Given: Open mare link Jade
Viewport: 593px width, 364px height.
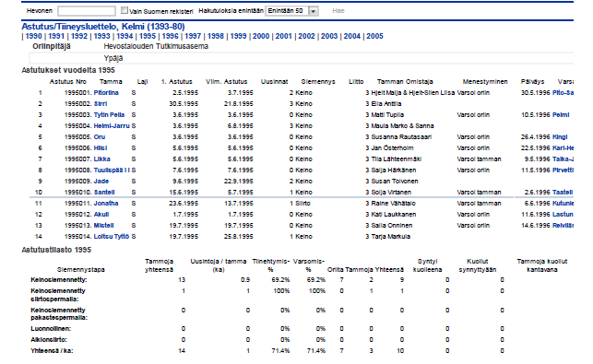Looking at the screenshot, I should click(x=101, y=182).
